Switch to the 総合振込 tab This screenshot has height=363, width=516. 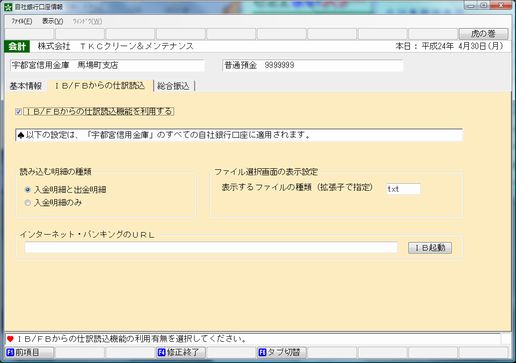(173, 86)
